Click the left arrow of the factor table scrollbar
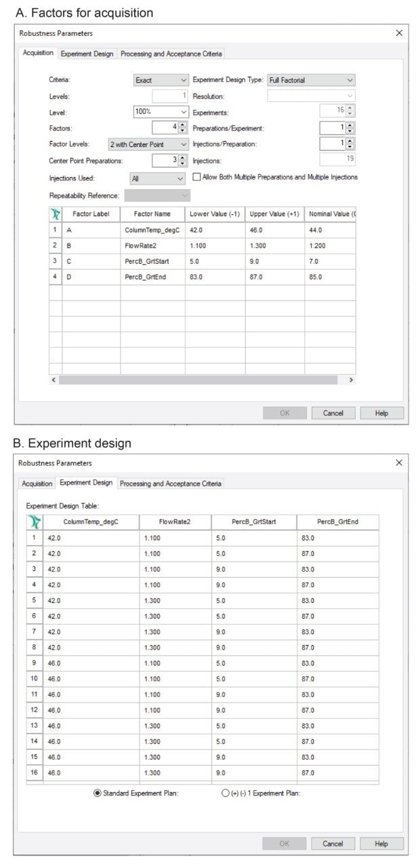418x868 pixels. [54, 380]
